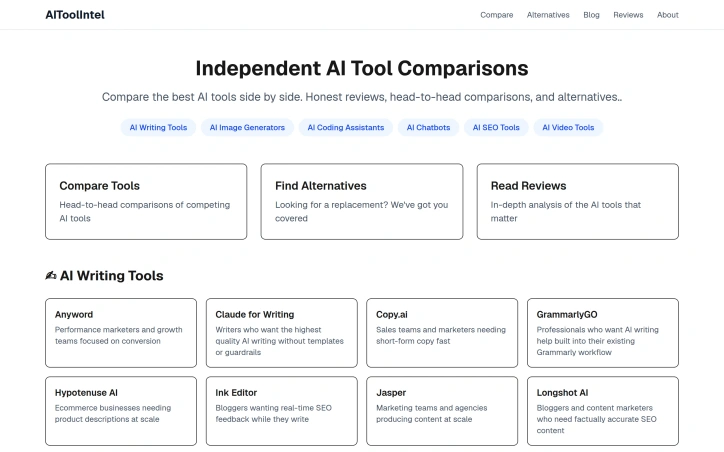Screen dimensions: 724x452
Task: Open the Jasper tool card
Action: coord(442,411)
